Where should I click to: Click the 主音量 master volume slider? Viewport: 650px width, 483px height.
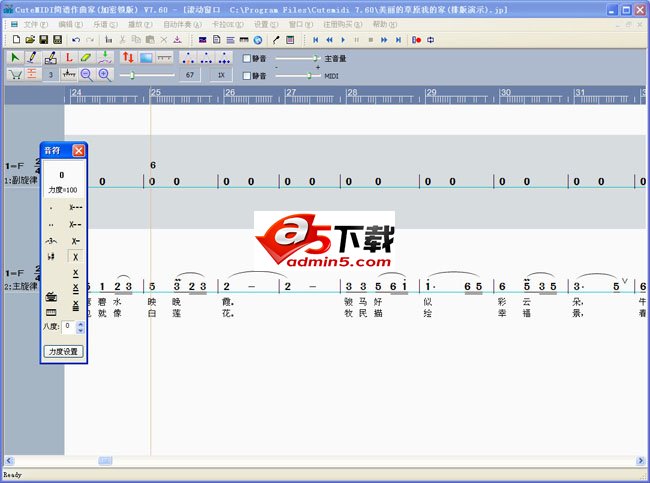tap(298, 58)
